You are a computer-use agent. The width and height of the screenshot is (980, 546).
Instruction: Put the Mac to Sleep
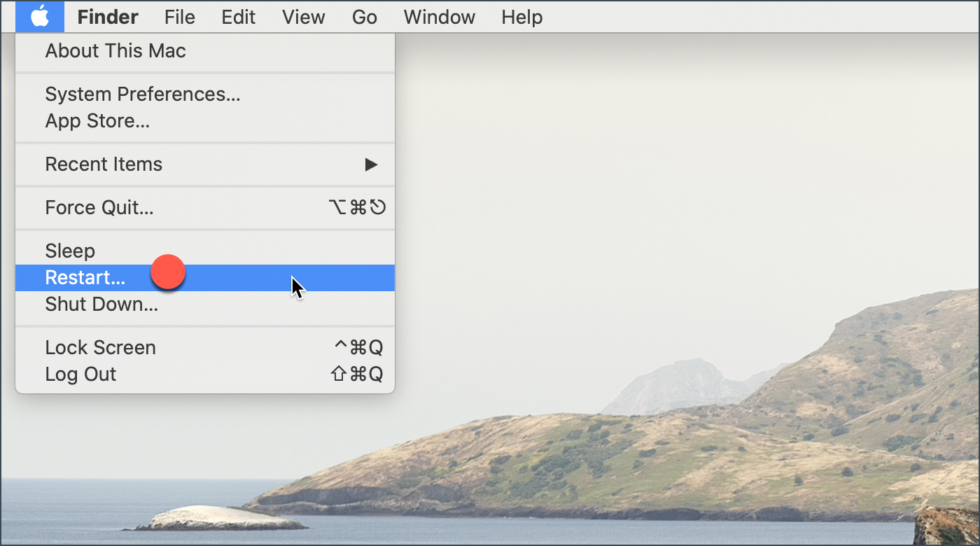click(205, 251)
